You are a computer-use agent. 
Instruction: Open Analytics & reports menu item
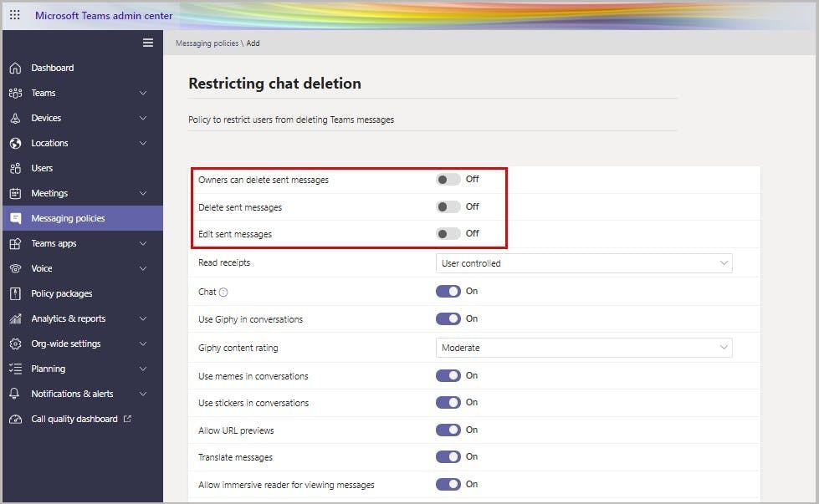coord(69,318)
